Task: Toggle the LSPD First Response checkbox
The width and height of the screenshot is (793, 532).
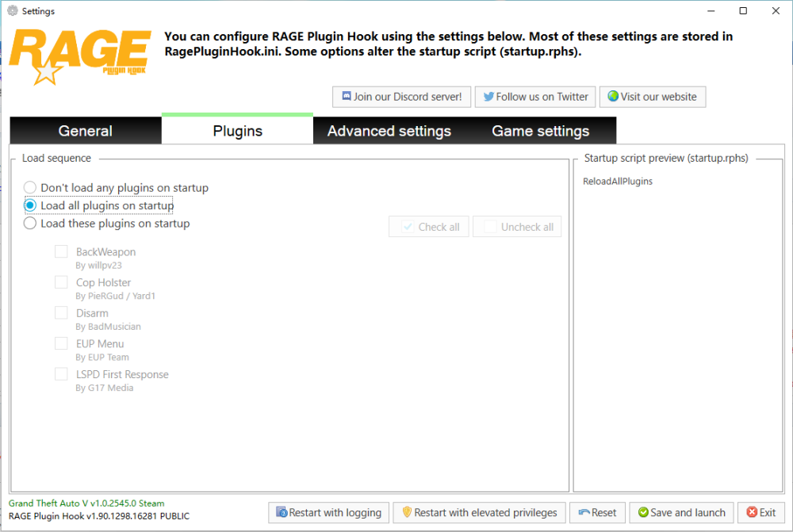Action: coord(61,374)
